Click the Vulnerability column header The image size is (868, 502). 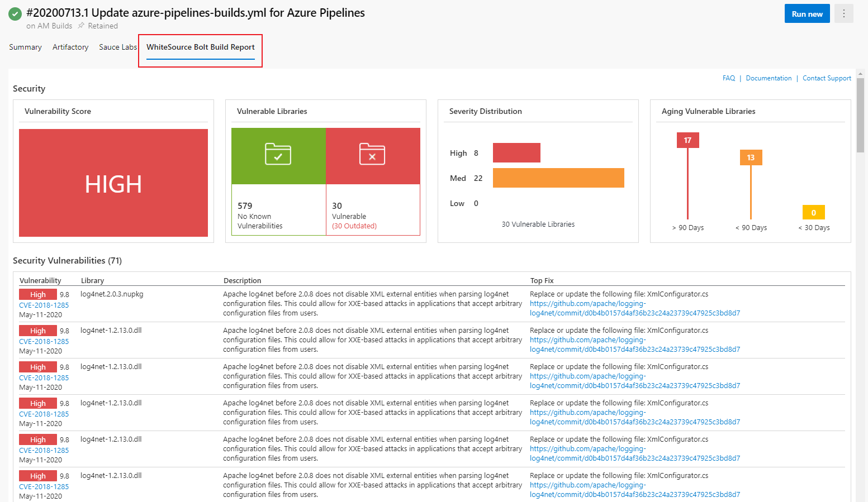(x=40, y=280)
